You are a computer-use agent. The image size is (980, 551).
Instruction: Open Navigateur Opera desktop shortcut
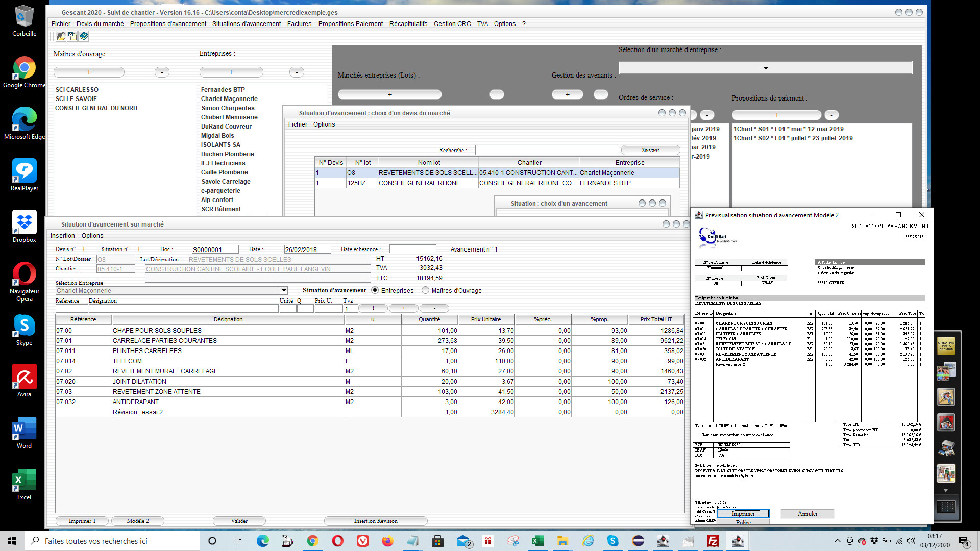(x=24, y=282)
